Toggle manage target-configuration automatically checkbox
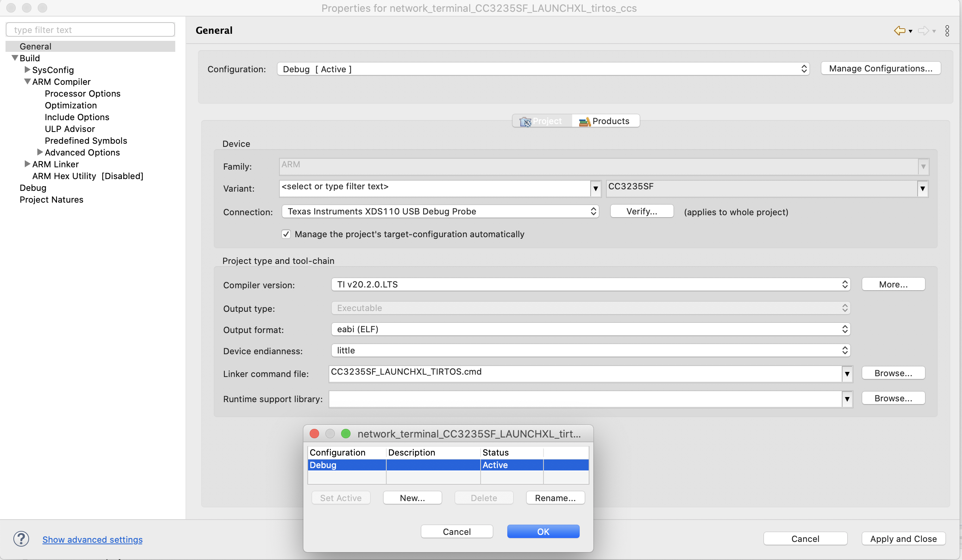The height and width of the screenshot is (560, 962). pyautogui.click(x=286, y=234)
